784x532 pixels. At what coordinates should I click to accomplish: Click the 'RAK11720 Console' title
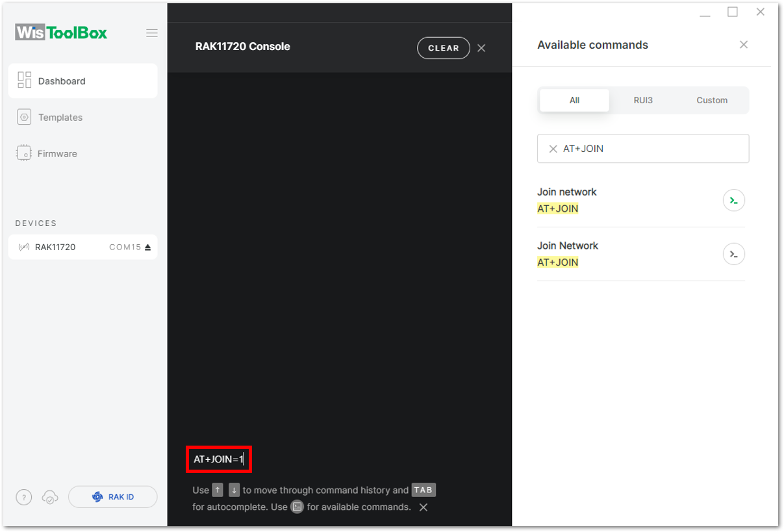(x=243, y=47)
